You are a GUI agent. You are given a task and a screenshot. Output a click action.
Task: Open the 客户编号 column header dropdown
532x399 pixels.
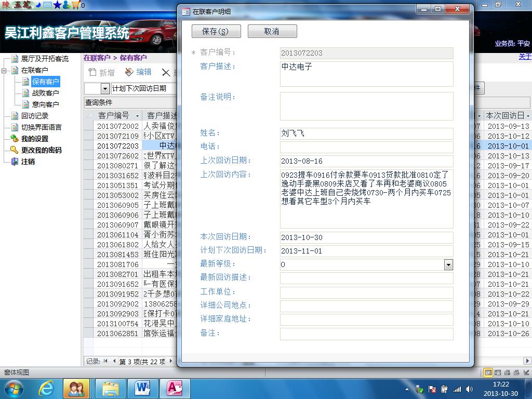click(137, 116)
